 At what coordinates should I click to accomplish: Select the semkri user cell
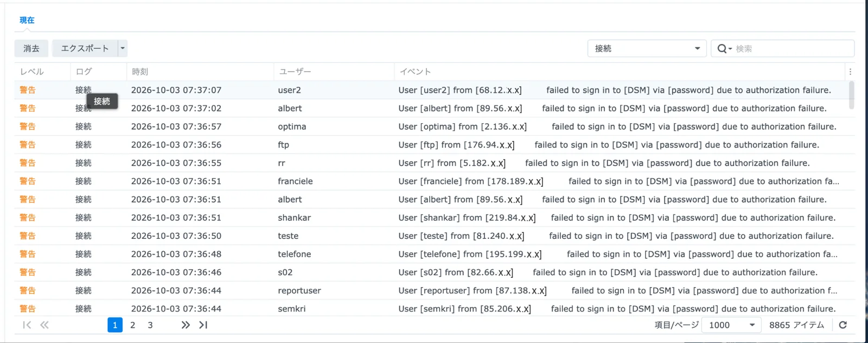click(x=292, y=309)
